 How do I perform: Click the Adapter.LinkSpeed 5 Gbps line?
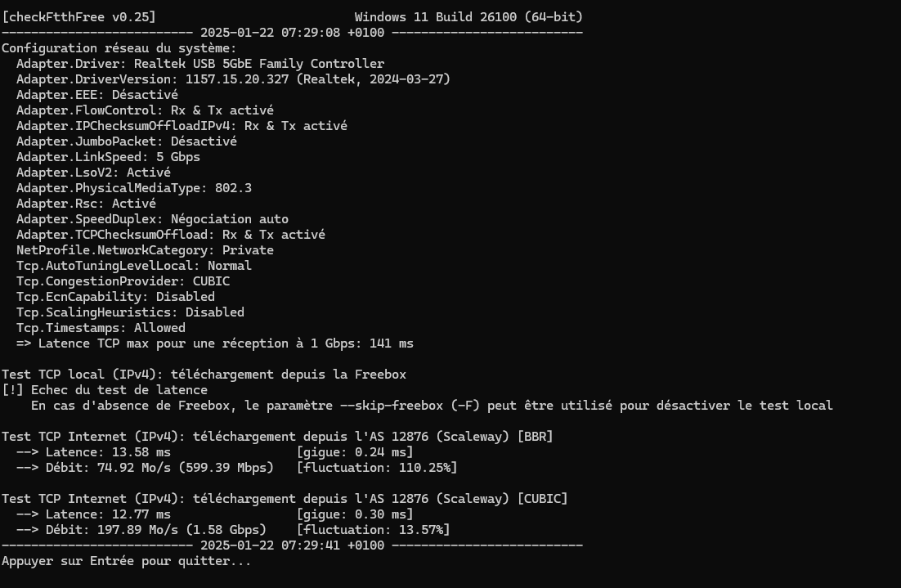pyautogui.click(x=108, y=157)
